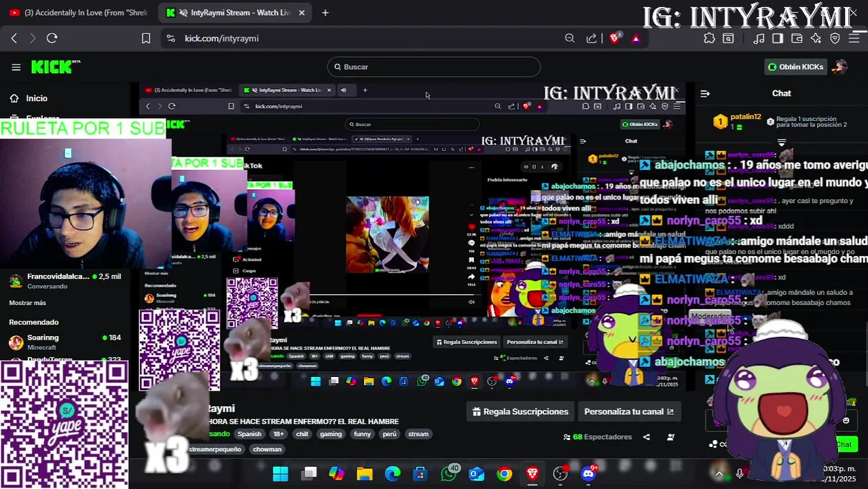Go back to the previous page
Viewport: 868px width, 489px height.
(x=14, y=38)
